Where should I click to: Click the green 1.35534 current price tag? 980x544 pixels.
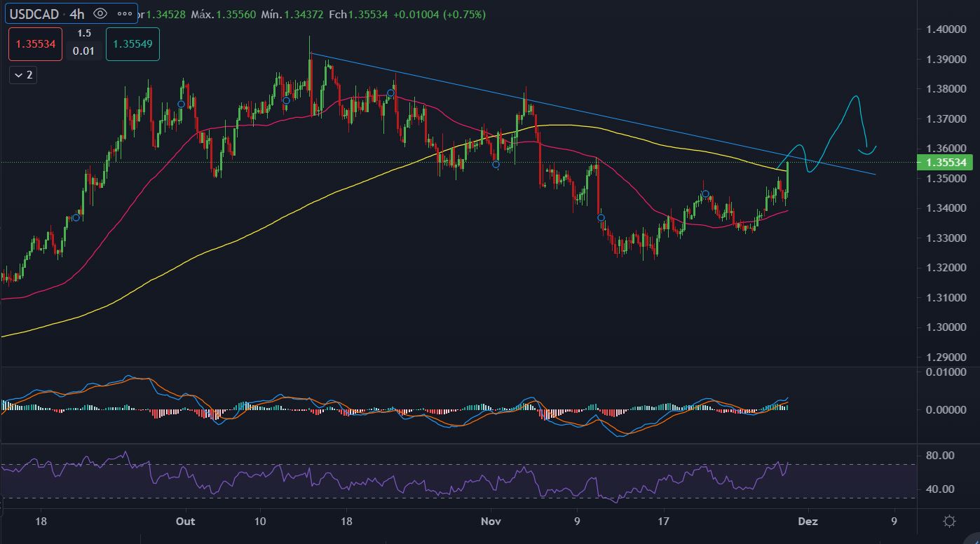click(x=946, y=163)
